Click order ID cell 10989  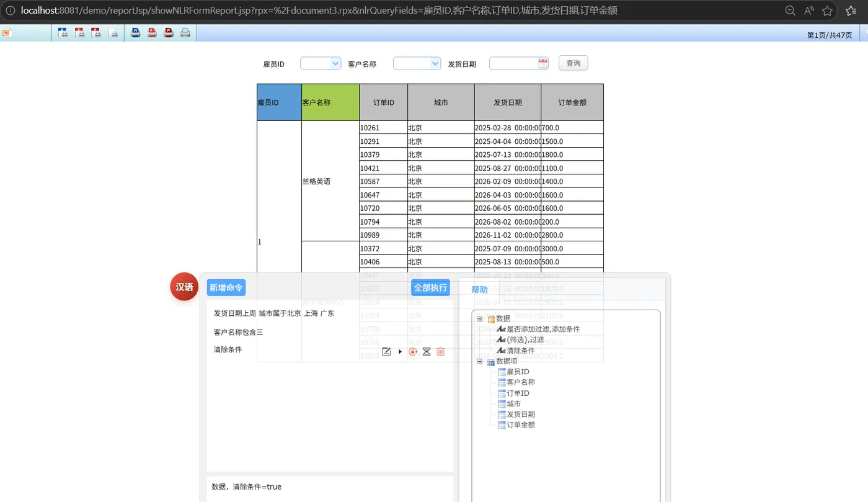(x=384, y=235)
